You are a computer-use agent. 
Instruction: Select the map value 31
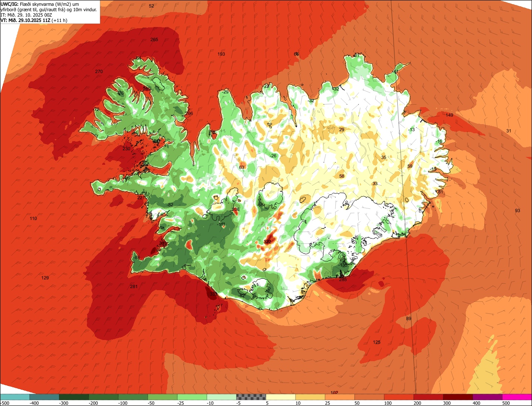pyautogui.click(x=509, y=131)
